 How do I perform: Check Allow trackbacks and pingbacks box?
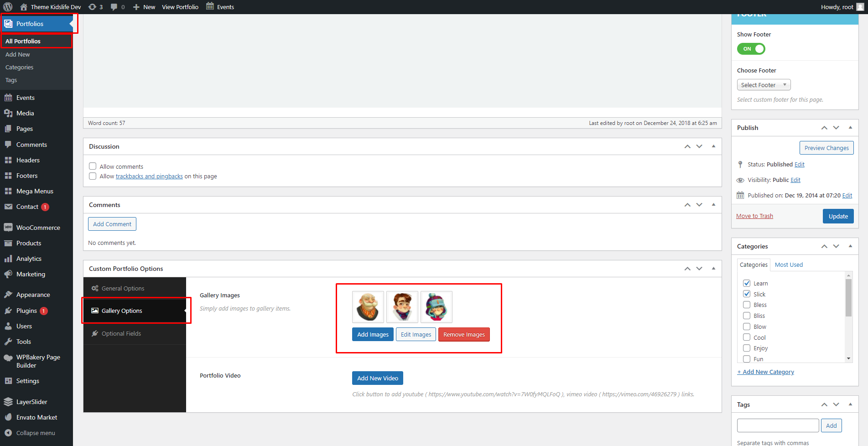93,176
